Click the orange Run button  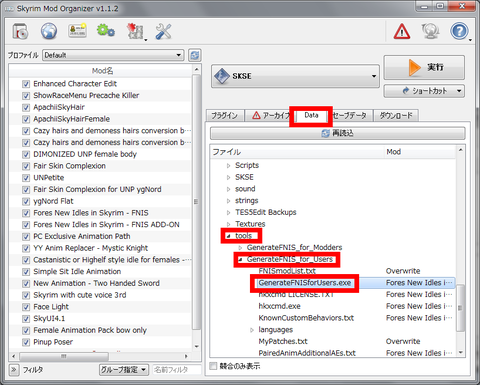click(x=424, y=67)
